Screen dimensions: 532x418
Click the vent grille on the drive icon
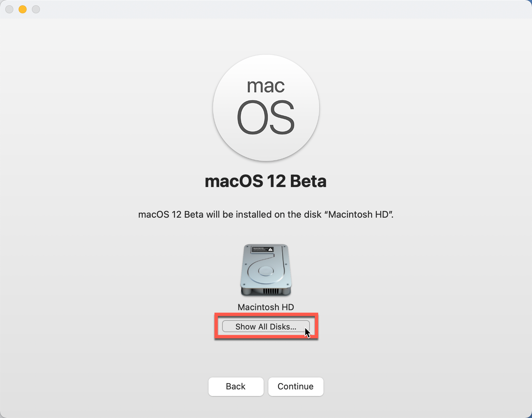point(271,292)
